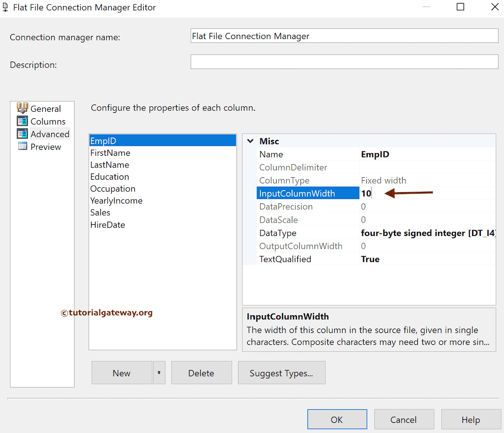This screenshot has height=433, width=504.
Task: Select the YearlyIncome column
Action: pos(116,200)
